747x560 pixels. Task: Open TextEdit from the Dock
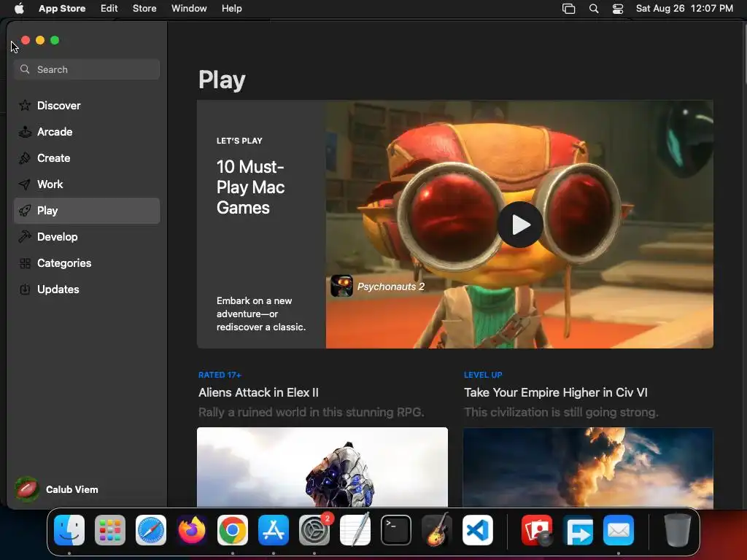pyautogui.click(x=355, y=530)
